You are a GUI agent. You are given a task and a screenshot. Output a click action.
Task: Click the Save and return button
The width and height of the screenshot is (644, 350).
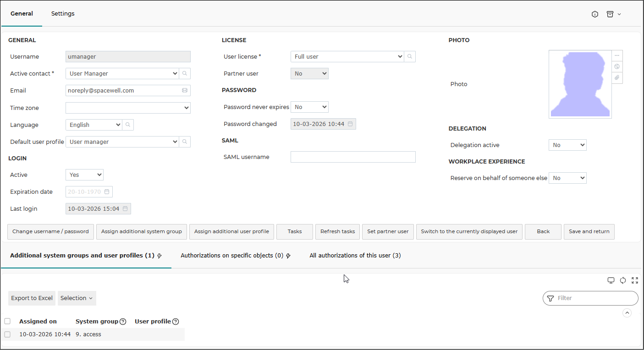(589, 232)
